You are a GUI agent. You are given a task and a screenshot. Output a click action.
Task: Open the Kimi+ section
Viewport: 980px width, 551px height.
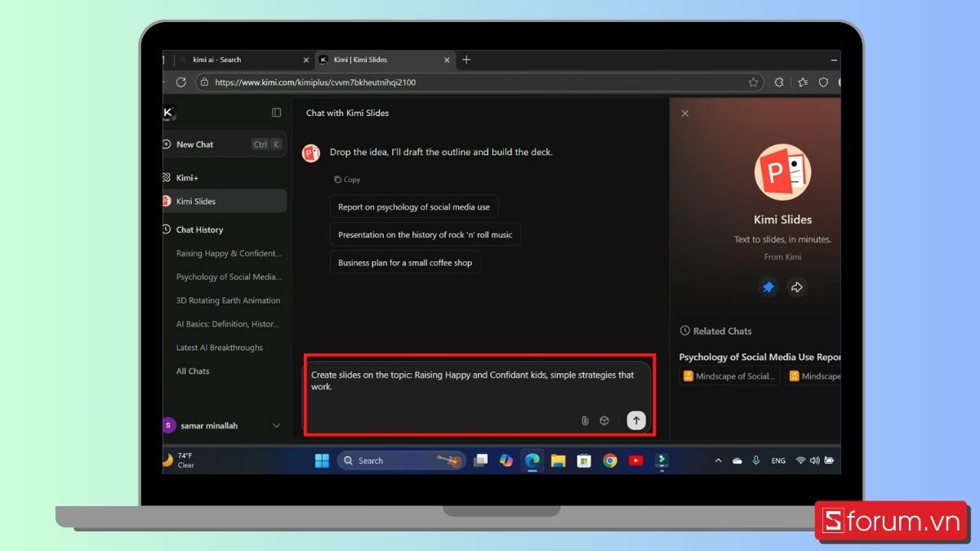187,177
